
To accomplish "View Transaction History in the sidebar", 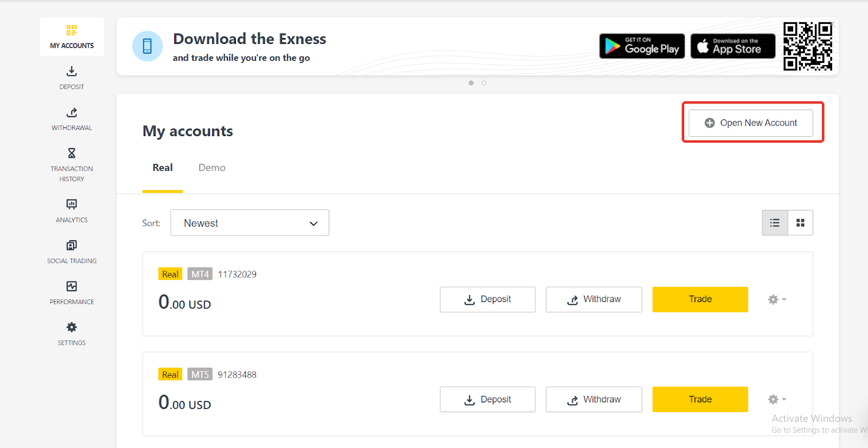I will pyautogui.click(x=72, y=165).
